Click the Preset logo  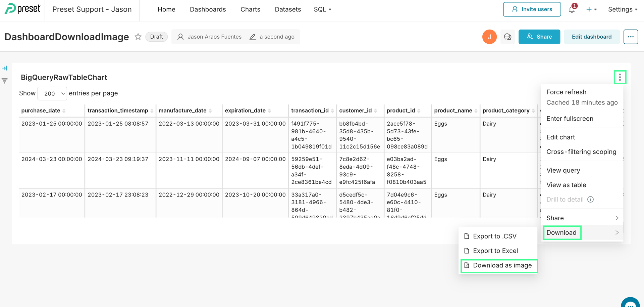(22, 9)
